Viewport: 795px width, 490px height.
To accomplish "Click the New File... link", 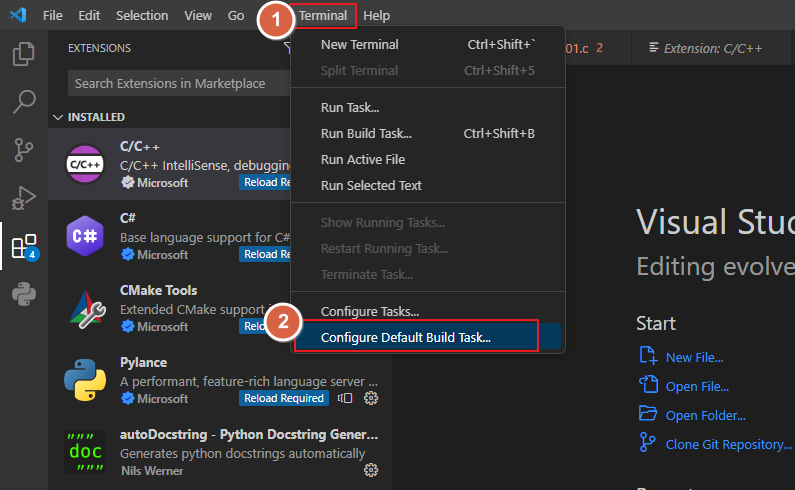I will tap(695, 358).
